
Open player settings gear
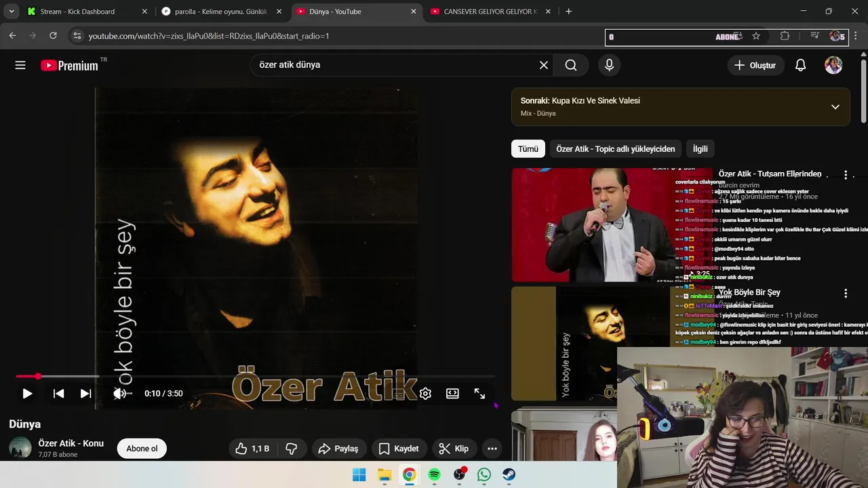[425, 393]
